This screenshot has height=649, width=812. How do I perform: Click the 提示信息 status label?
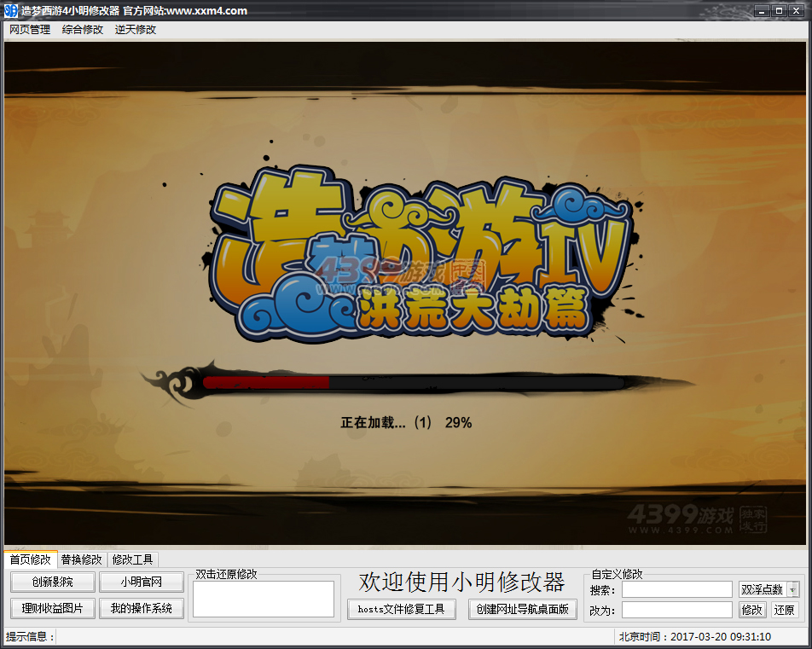(x=30, y=636)
